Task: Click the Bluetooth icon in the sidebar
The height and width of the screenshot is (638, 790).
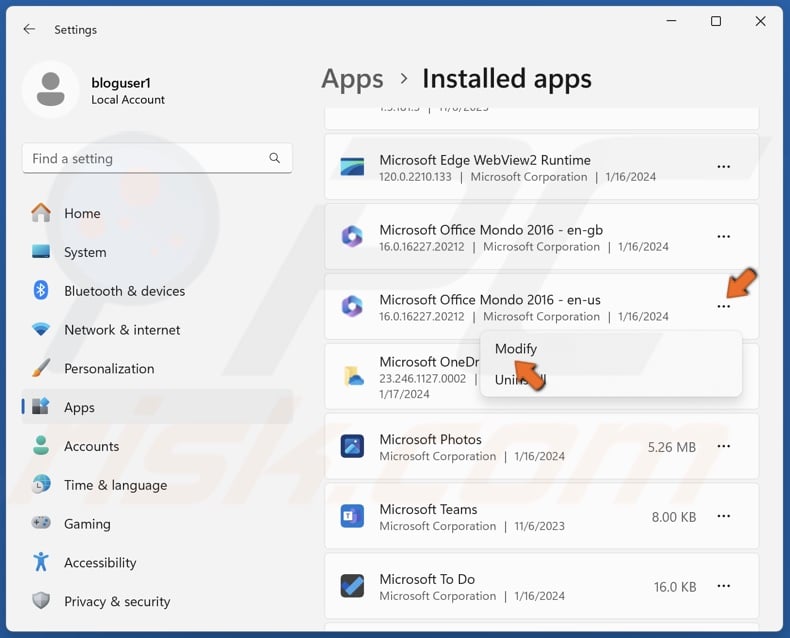Action: click(41, 290)
